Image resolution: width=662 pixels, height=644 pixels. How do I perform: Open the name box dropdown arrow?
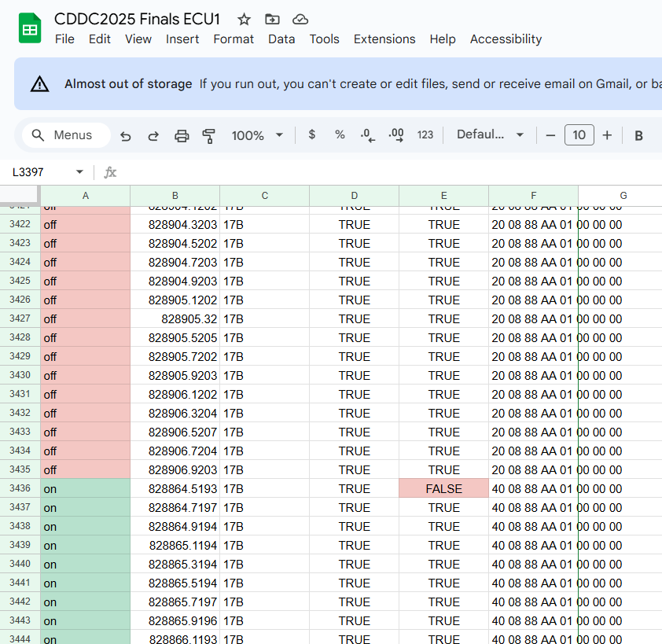click(79, 172)
